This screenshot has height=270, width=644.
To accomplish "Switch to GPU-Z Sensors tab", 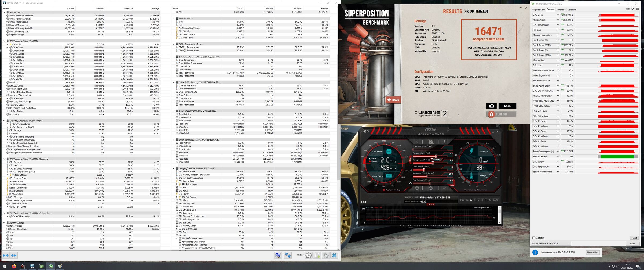I will tap(550, 9).
